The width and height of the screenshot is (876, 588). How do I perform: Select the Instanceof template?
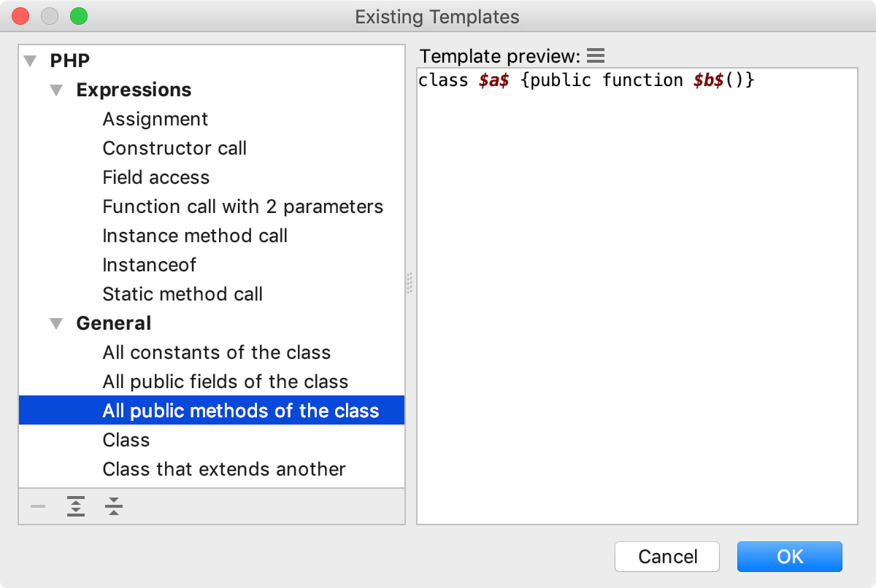pos(149,265)
